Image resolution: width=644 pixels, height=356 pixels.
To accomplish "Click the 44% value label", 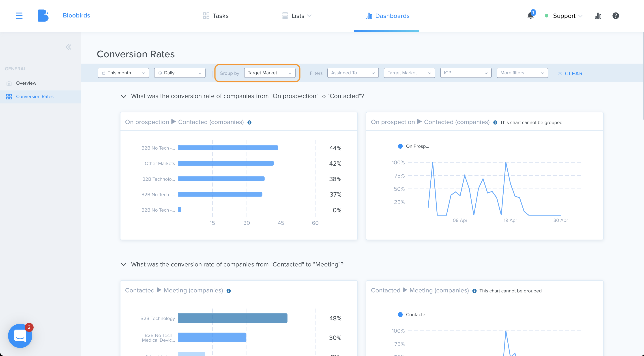I will [335, 148].
